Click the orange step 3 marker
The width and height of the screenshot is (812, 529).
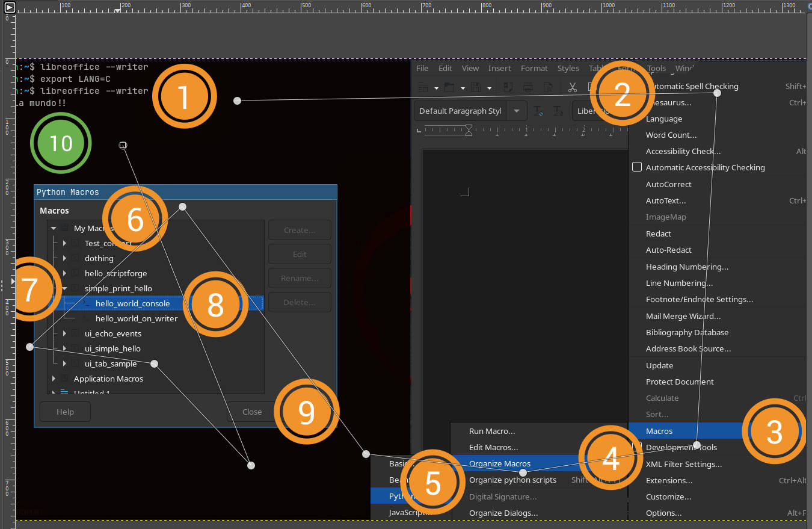pyautogui.click(x=774, y=432)
